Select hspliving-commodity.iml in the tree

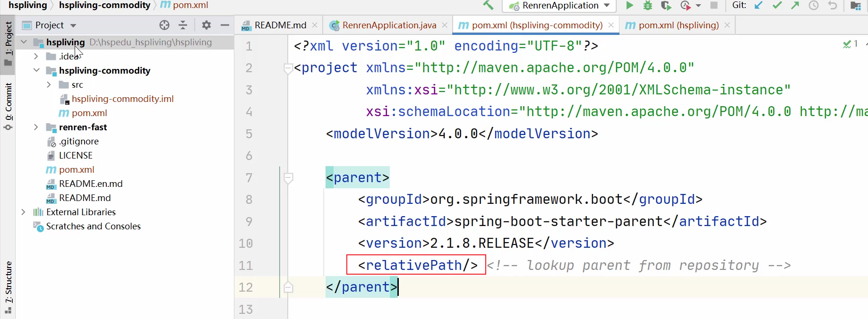coord(122,99)
